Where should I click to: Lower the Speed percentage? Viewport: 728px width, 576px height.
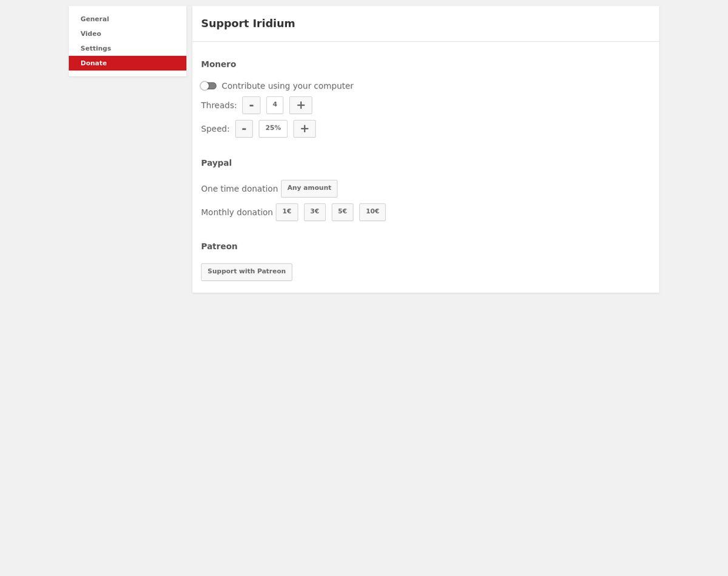(x=244, y=129)
